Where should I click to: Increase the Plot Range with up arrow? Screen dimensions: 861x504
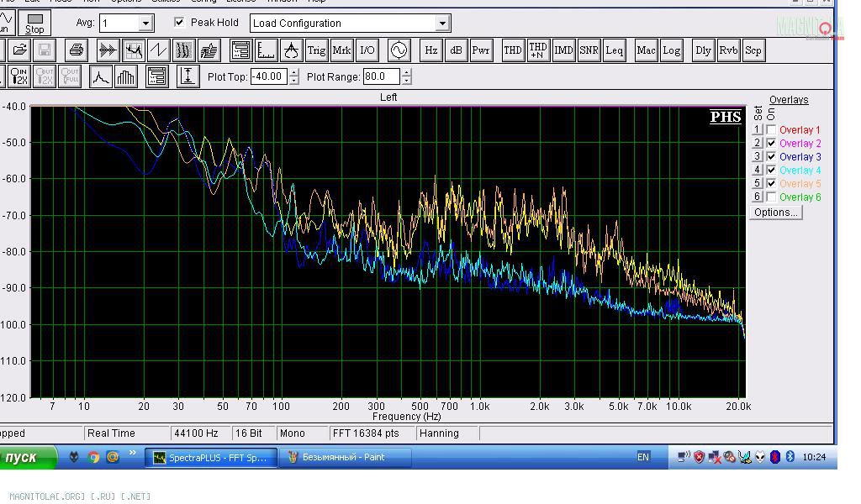[x=406, y=72]
